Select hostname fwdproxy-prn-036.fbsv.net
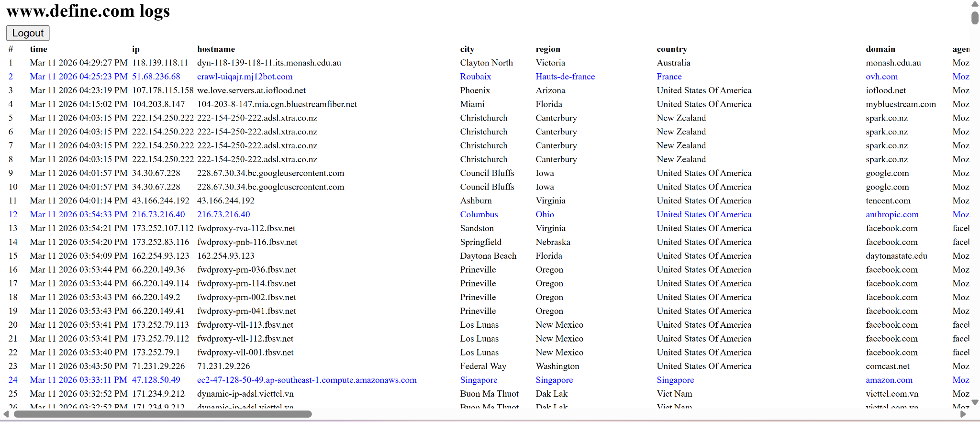 point(246,270)
